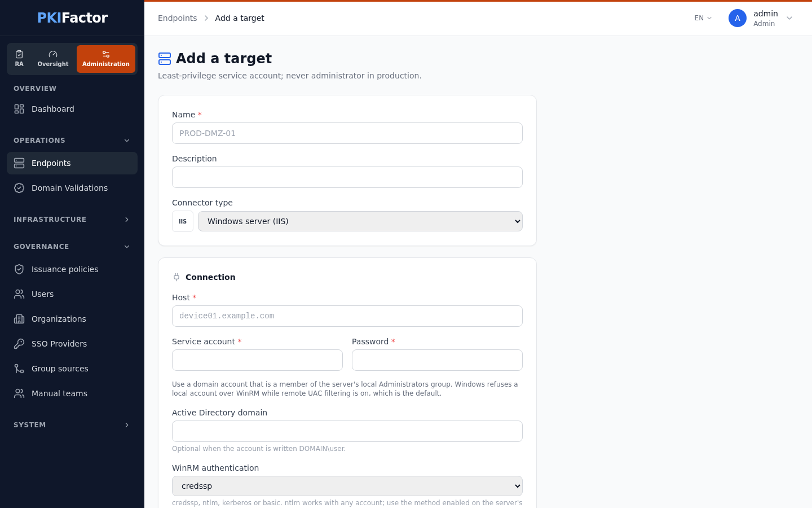Focus the Host input field
The height and width of the screenshot is (508, 812).
(x=347, y=316)
